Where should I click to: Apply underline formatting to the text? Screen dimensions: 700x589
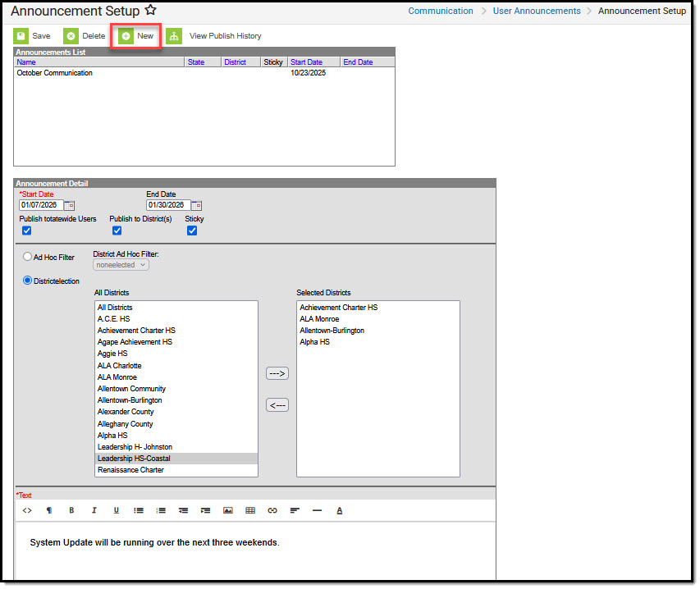[116, 510]
